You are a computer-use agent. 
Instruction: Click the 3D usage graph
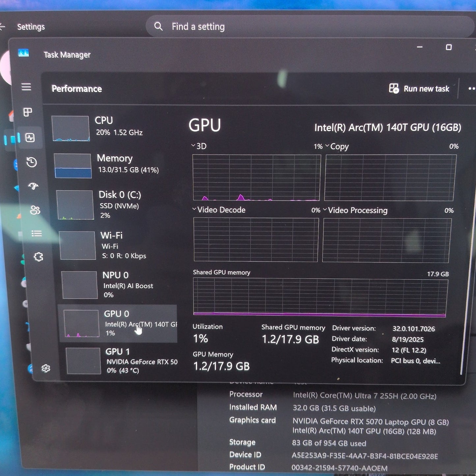[x=256, y=178]
